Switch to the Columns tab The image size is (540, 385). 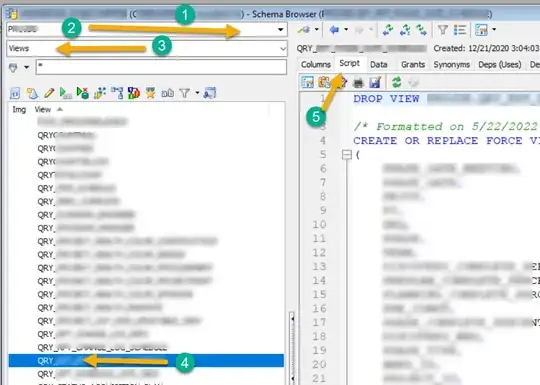(x=315, y=65)
